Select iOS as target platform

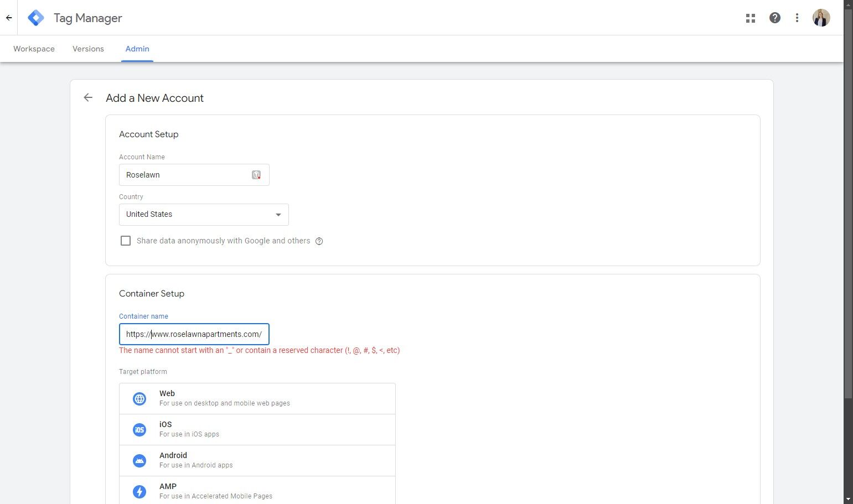tap(257, 429)
